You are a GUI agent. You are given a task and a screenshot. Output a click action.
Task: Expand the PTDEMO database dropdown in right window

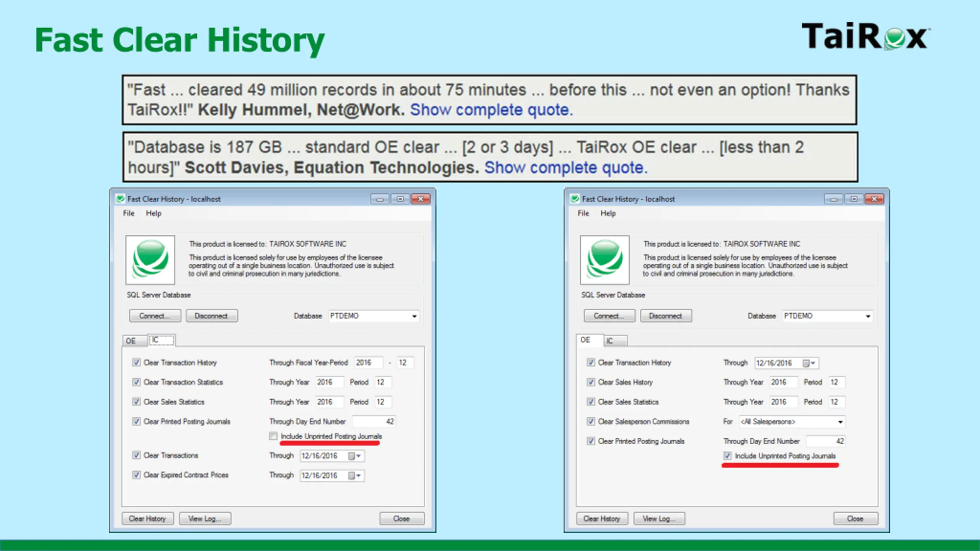pos(868,316)
